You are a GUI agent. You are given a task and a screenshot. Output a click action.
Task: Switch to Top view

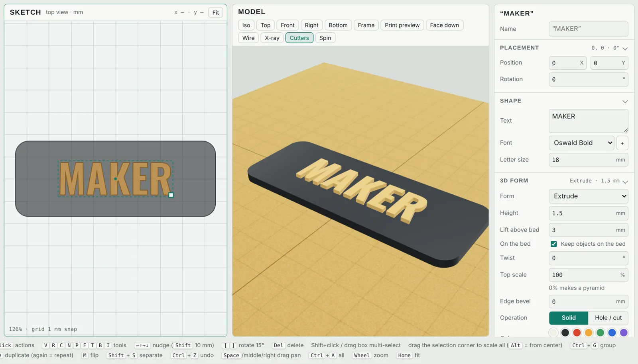pos(265,25)
